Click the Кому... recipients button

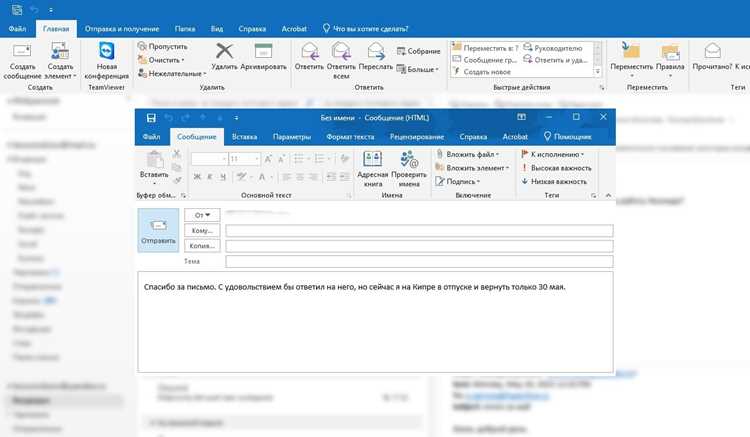click(x=202, y=230)
